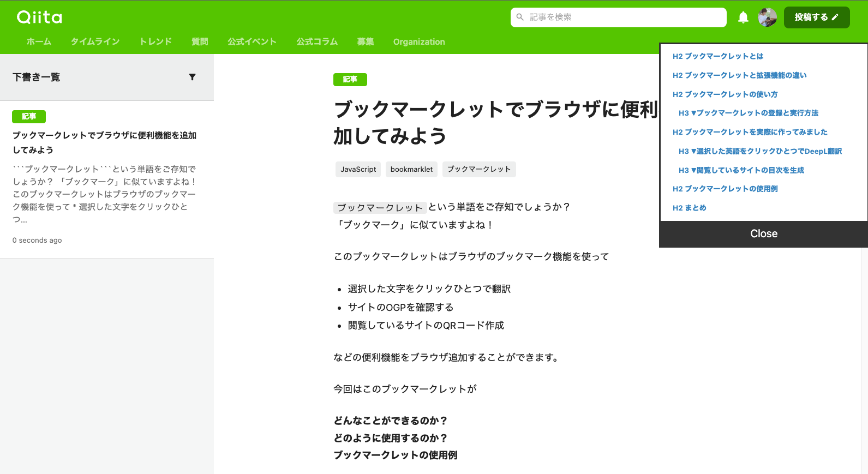This screenshot has width=868, height=474.
Task: Click the draft excerpt text
Action: tap(104, 194)
